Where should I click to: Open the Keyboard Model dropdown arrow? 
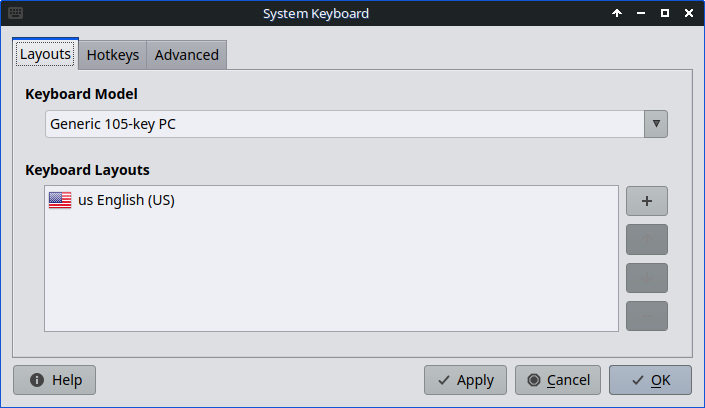pos(656,124)
